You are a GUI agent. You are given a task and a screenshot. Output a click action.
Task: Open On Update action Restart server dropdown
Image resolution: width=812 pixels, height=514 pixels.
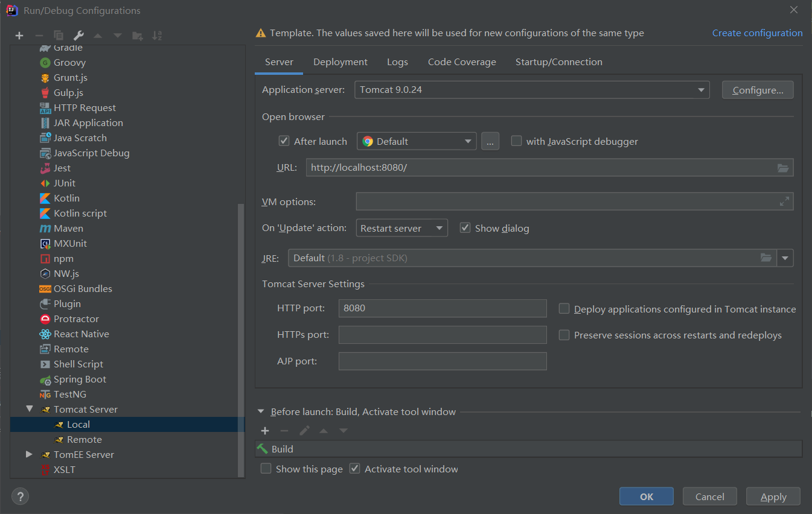click(402, 228)
